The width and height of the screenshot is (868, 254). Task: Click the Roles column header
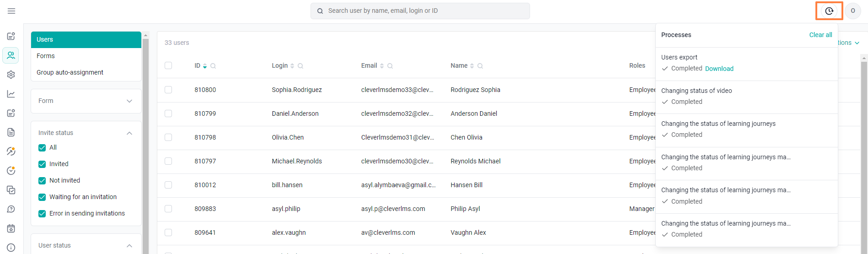(637, 65)
